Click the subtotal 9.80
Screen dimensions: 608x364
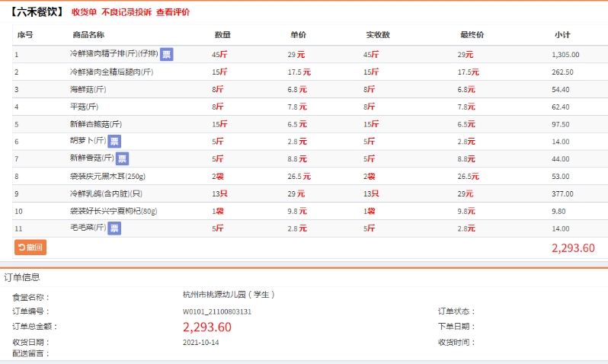click(x=558, y=211)
